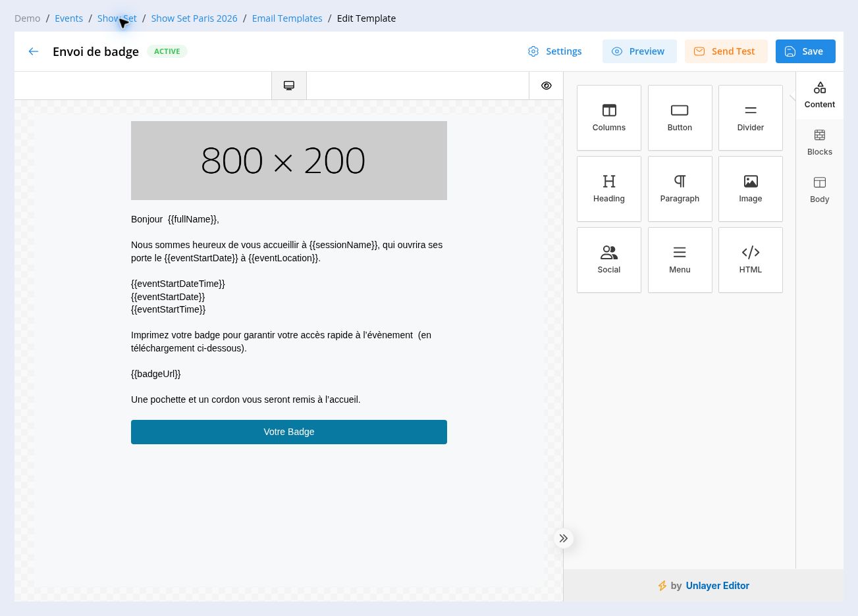The height and width of the screenshot is (616, 858).
Task: Pick the Heading content tool
Action: pyautogui.click(x=608, y=189)
